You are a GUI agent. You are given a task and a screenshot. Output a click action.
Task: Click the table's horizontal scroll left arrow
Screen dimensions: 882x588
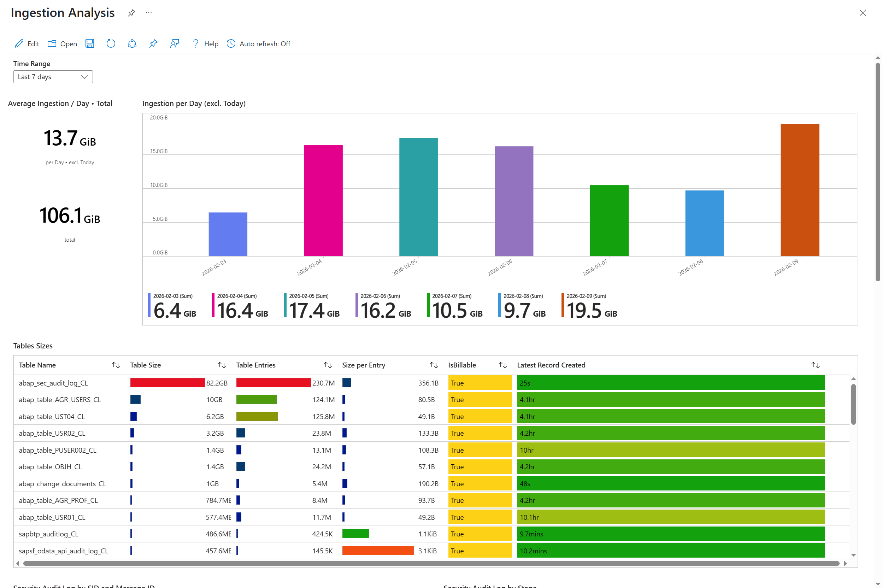[18, 563]
